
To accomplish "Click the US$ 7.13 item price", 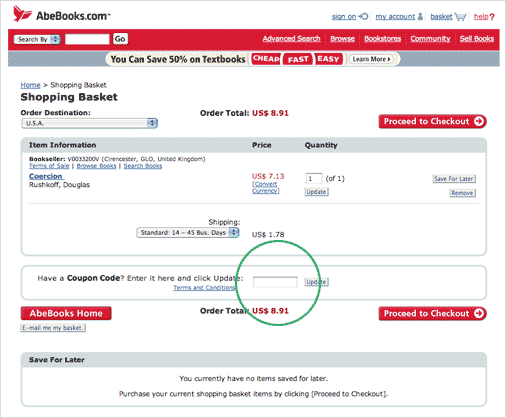I will 268,176.
